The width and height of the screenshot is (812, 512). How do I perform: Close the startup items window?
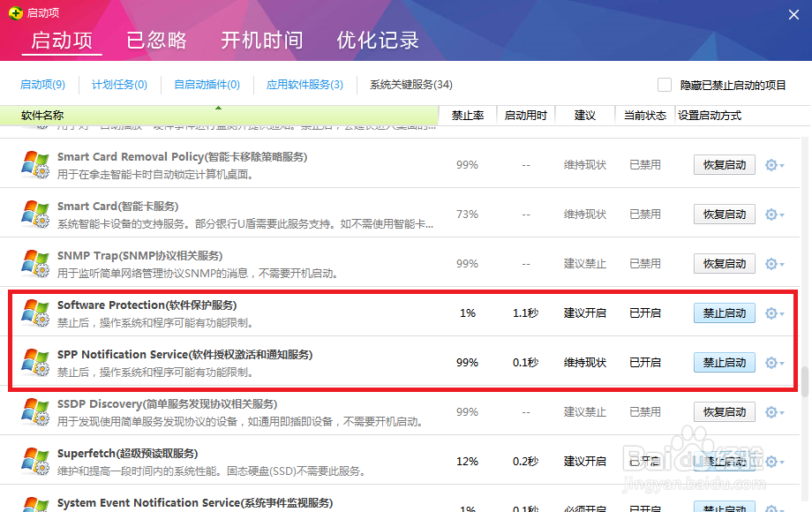click(x=793, y=14)
